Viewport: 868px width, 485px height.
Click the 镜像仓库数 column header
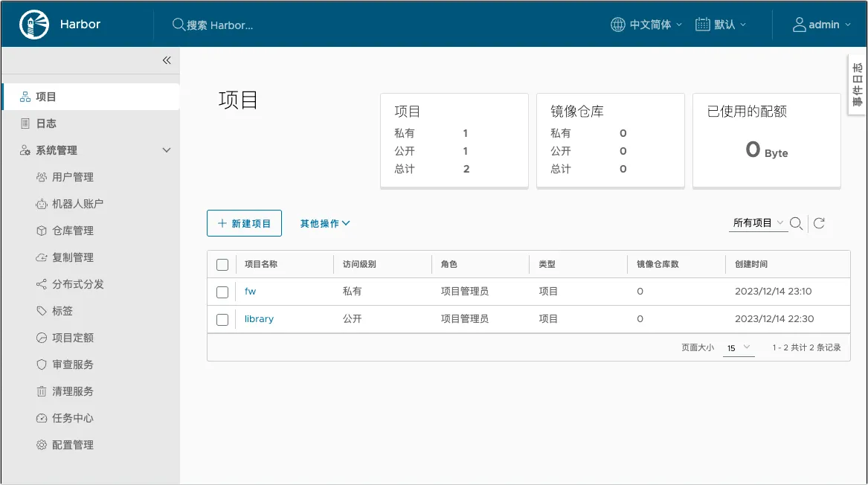click(x=658, y=264)
